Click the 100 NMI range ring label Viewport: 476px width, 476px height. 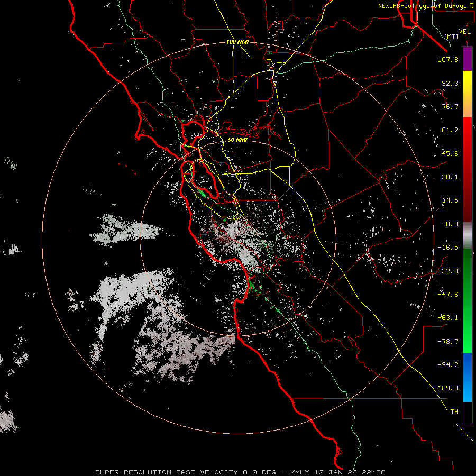237,42
